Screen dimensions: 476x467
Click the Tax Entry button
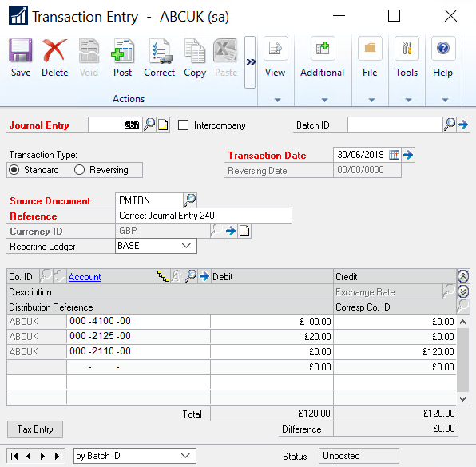[35, 429]
